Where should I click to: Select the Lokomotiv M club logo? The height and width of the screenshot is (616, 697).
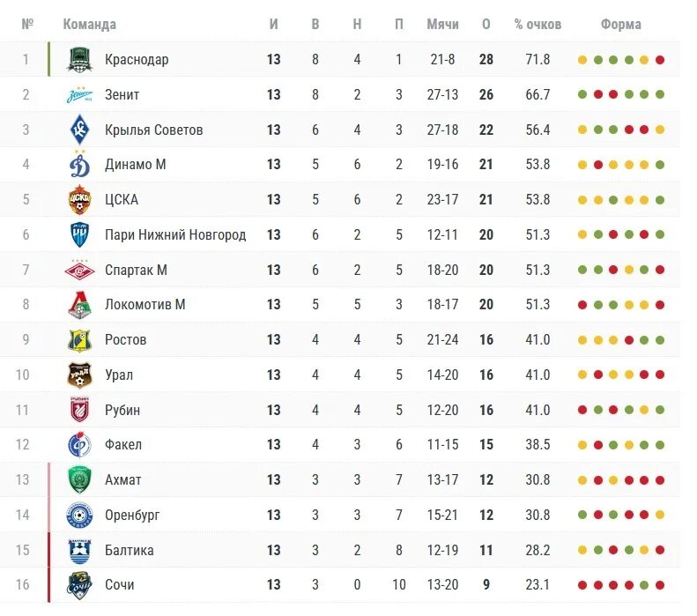(x=79, y=305)
